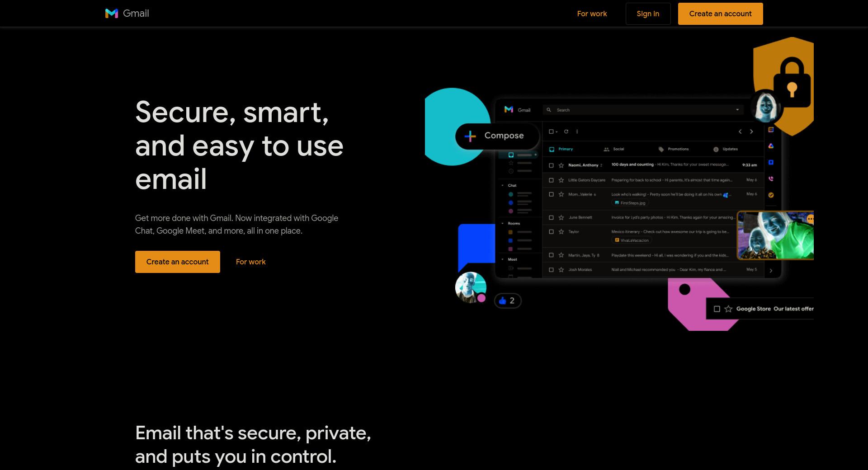The height and width of the screenshot is (470, 868).
Task: Switch to the Primary tab
Action: click(561, 149)
